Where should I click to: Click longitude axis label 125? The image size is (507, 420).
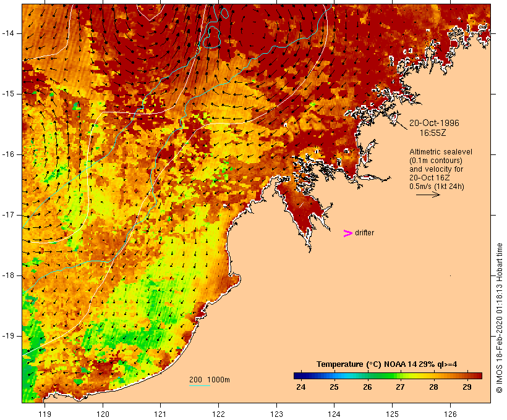tap(393, 414)
